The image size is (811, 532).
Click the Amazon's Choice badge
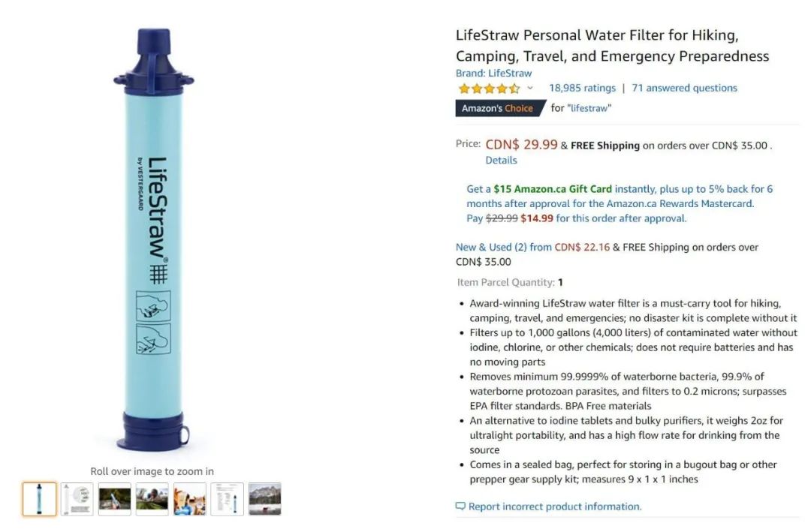click(x=501, y=108)
